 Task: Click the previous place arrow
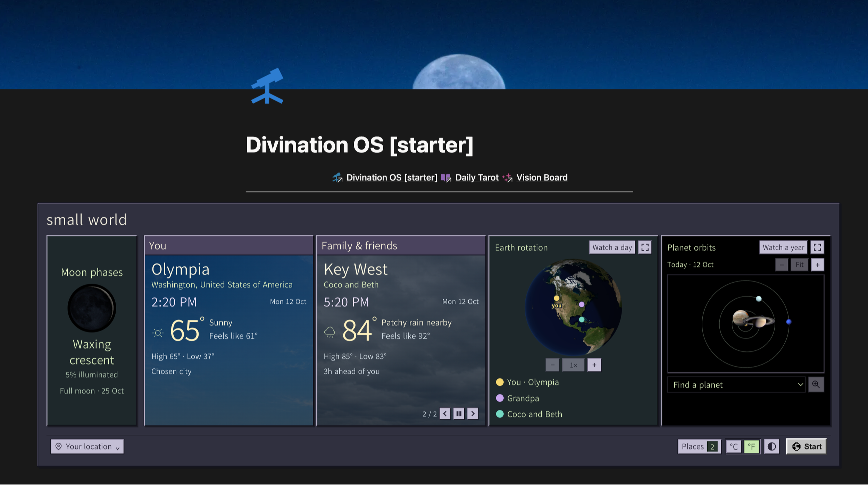coord(445,413)
